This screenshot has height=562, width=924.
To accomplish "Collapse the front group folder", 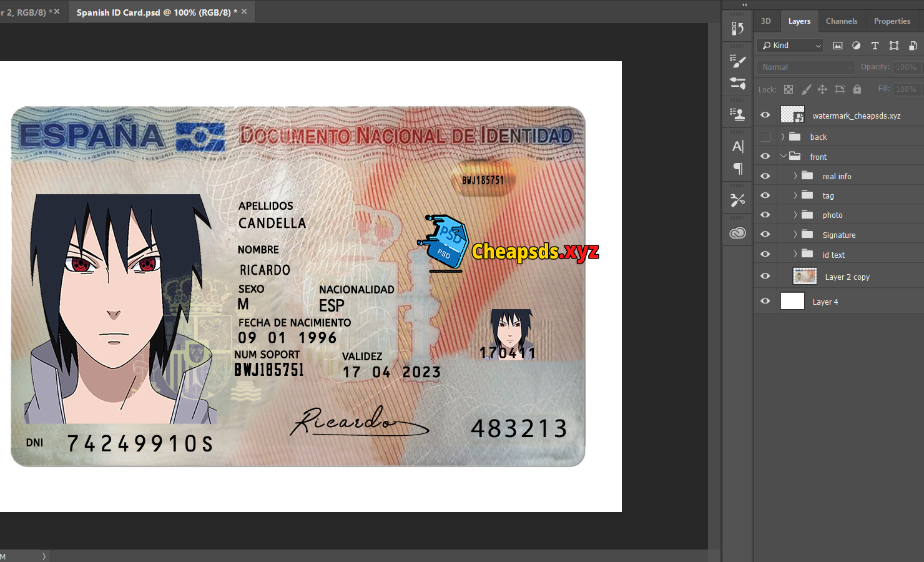I will [x=783, y=156].
